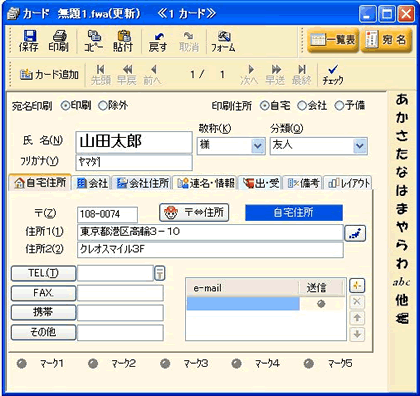The width and height of the screenshot is (420, 396).
Task: Toggle マーク2 marker
Action: click(x=93, y=363)
